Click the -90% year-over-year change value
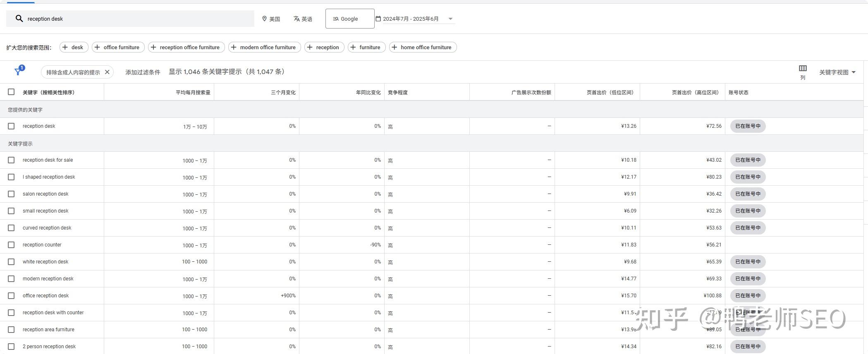The width and height of the screenshot is (868, 354). 375,245
